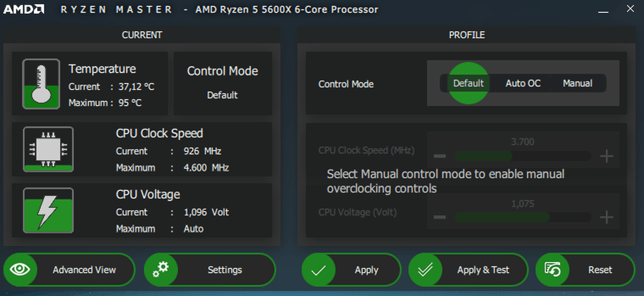Select Auto OC control mode
This screenshot has height=296, width=644.
click(523, 83)
